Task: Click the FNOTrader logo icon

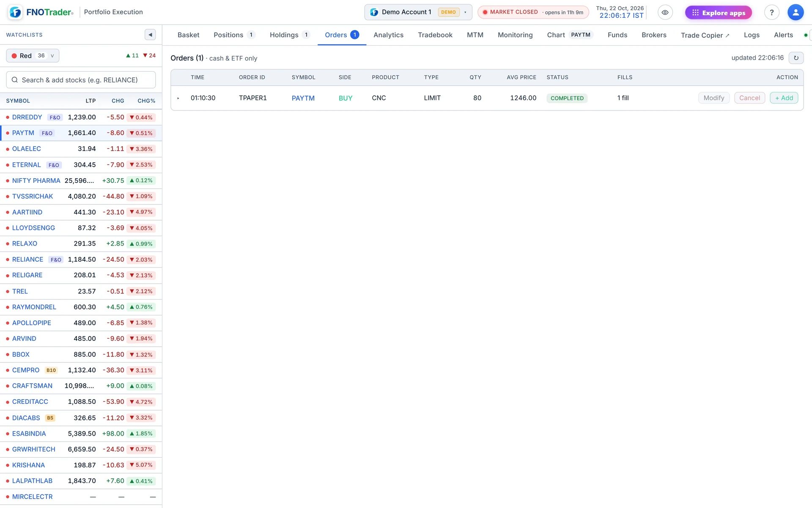Action: (15, 12)
